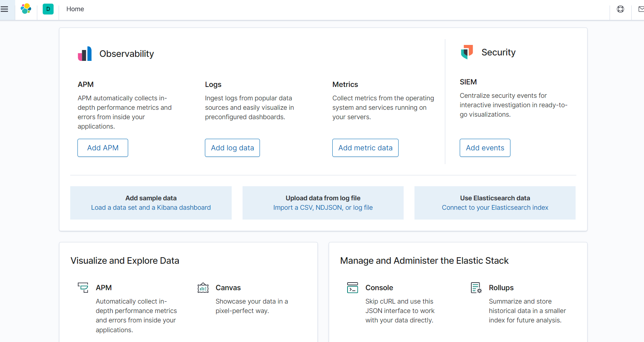Open the APM link in Visualize and Explore Data
The width and height of the screenshot is (644, 342).
pos(104,288)
